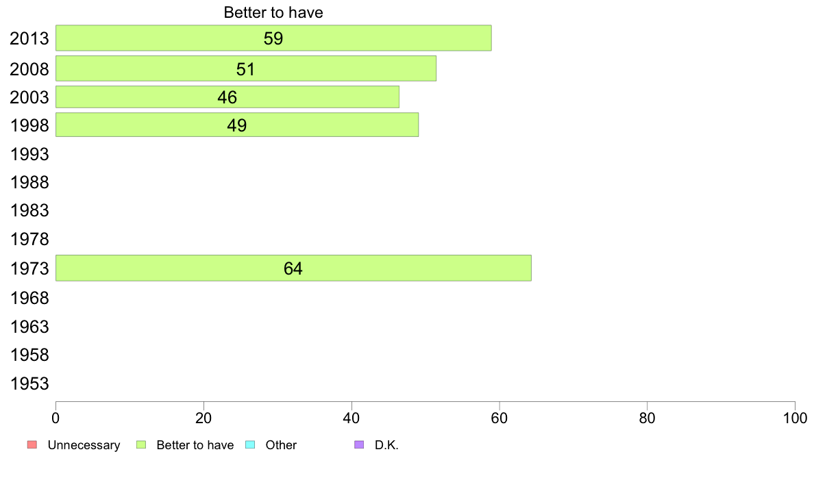The width and height of the screenshot is (814, 504).
Task: Click the green Better to have swatch
Action: 141,445
